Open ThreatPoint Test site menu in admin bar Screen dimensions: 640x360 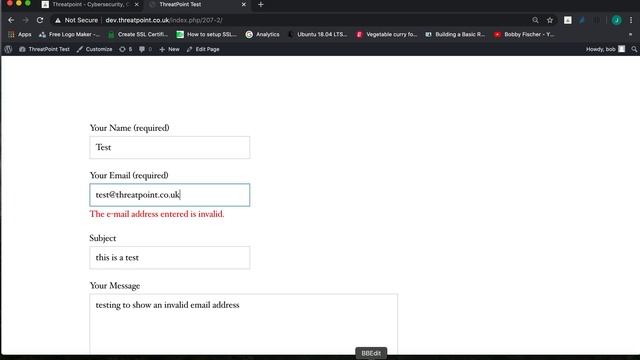44,49
